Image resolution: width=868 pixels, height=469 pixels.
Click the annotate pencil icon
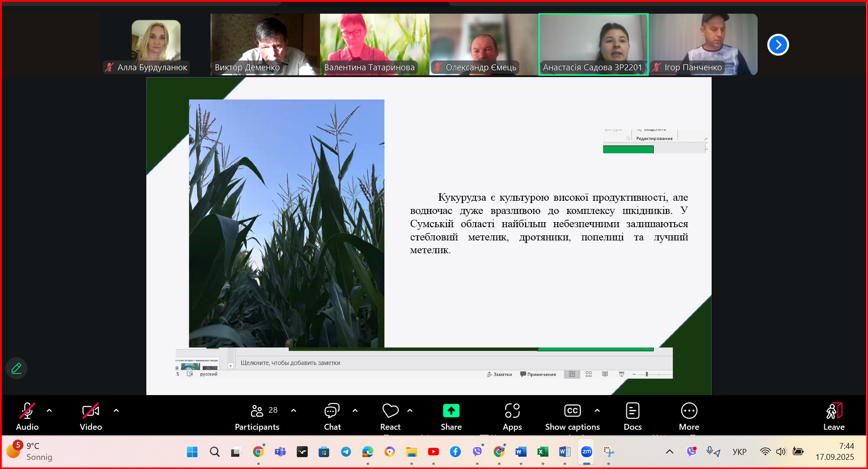(16, 368)
